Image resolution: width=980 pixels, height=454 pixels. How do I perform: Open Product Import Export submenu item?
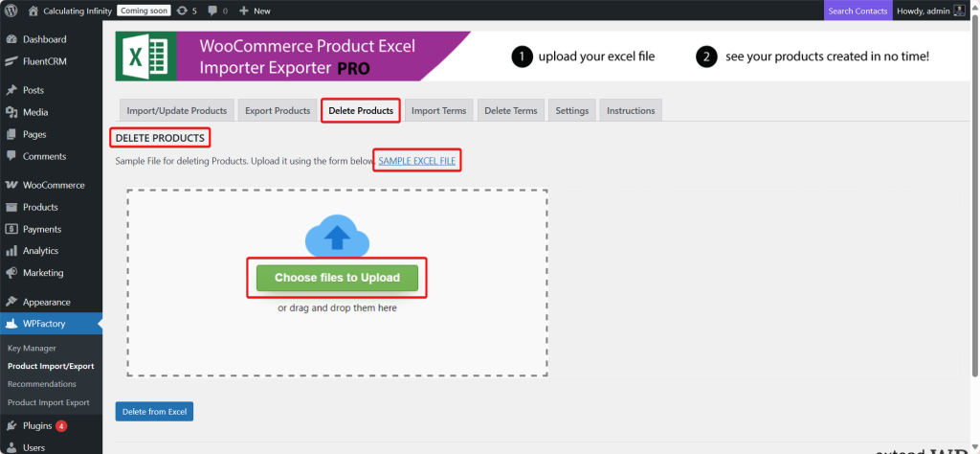48,402
